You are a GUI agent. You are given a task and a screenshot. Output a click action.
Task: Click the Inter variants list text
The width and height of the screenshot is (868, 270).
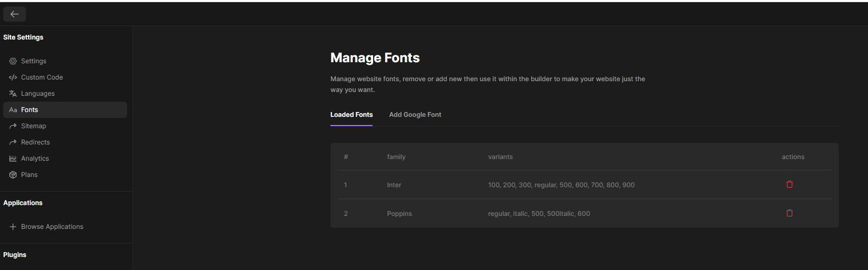pyautogui.click(x=561, y=185)
